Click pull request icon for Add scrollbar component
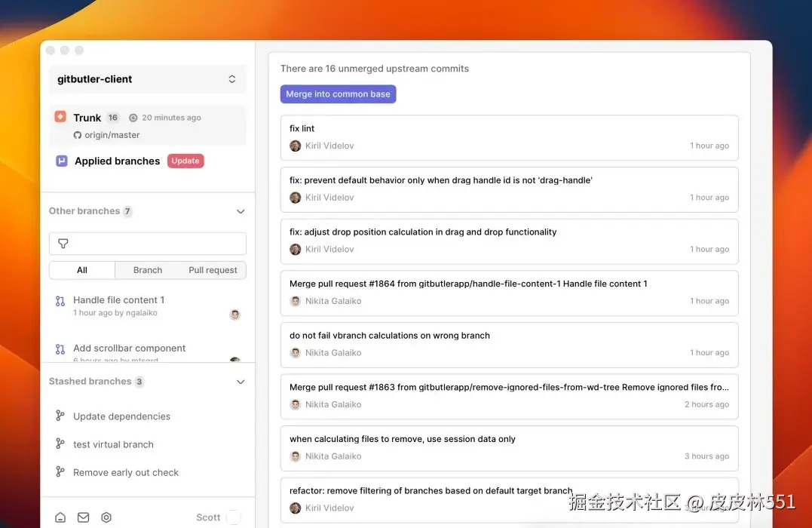812x528 pixels. tap(60, 349)
